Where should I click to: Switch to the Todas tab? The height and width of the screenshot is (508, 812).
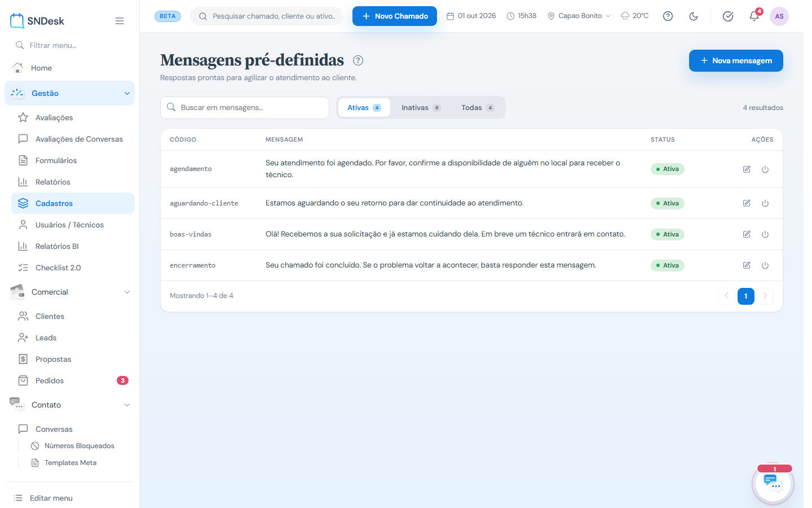tap(478, 108)
